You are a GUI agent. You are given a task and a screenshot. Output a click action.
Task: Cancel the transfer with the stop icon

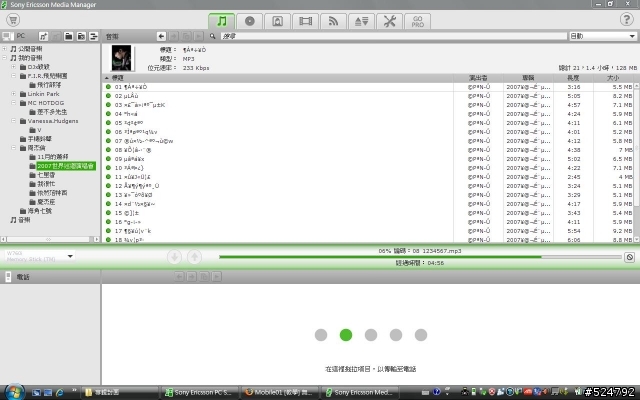tap(629, 257)
